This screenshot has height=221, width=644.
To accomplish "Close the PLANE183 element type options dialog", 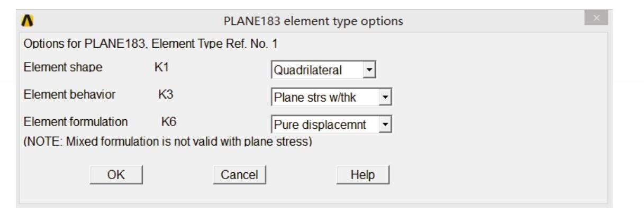I will click(x=596, y=19).
